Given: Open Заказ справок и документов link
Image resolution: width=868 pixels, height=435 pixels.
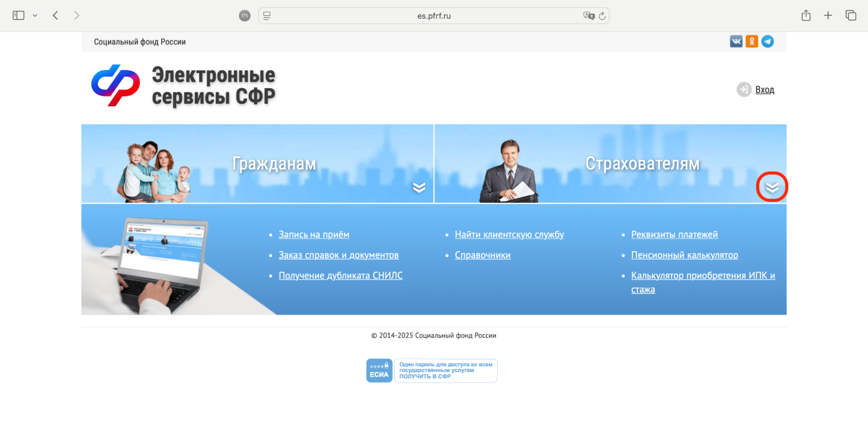Looking at the screenshot, I should [339, 255].
